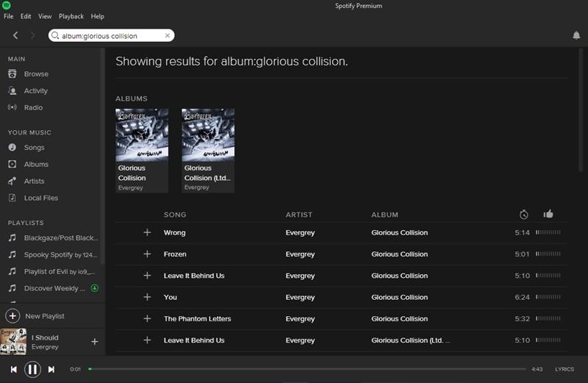Screen dimensions: 588x383
Task: Go to Songs under Your Music
Action: click(x=34, y=148)
